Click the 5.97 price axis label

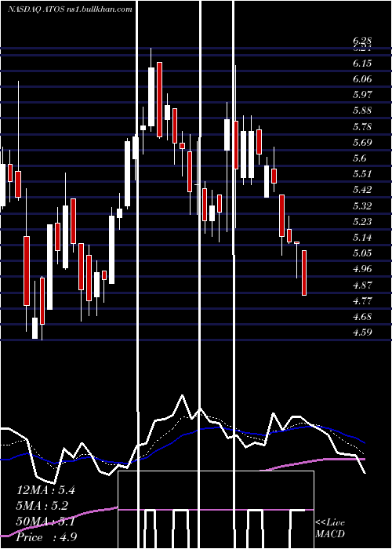(x=362, y=95)
